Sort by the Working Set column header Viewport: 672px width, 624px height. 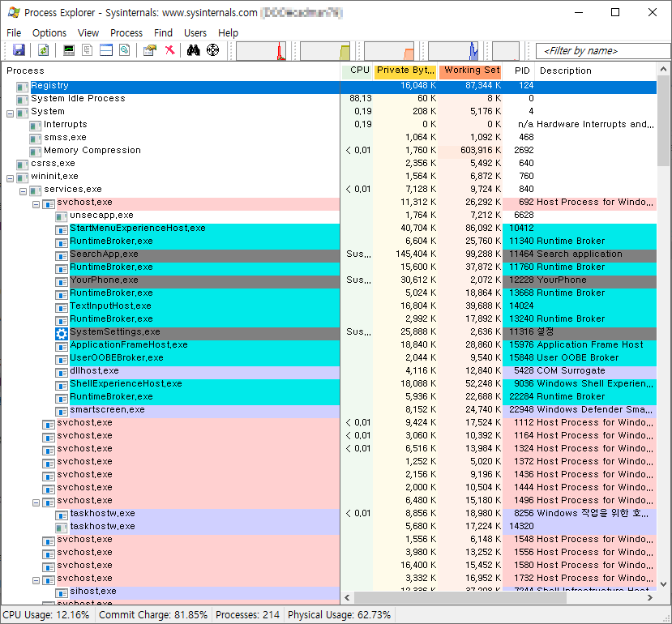[470, 71]
